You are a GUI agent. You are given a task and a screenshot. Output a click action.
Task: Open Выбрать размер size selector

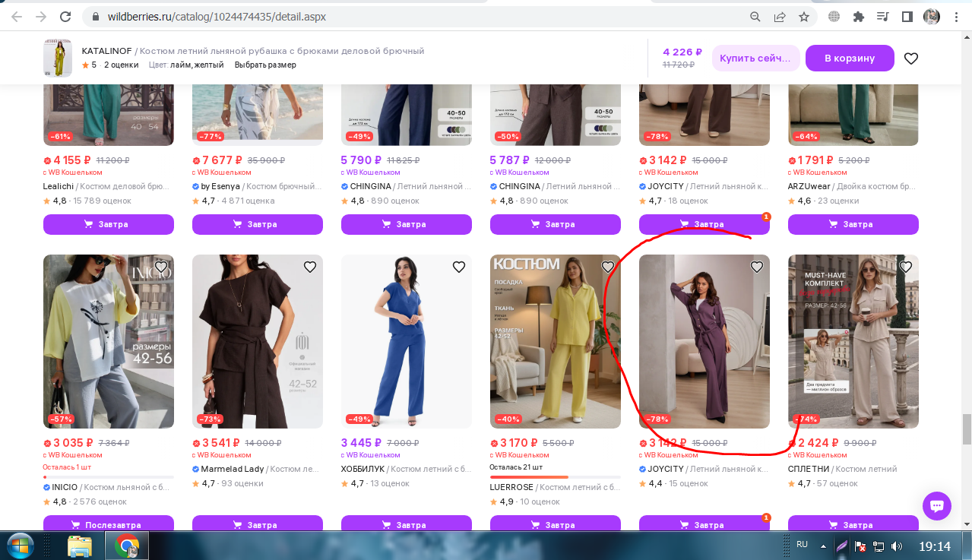click(x=265, y=65)
